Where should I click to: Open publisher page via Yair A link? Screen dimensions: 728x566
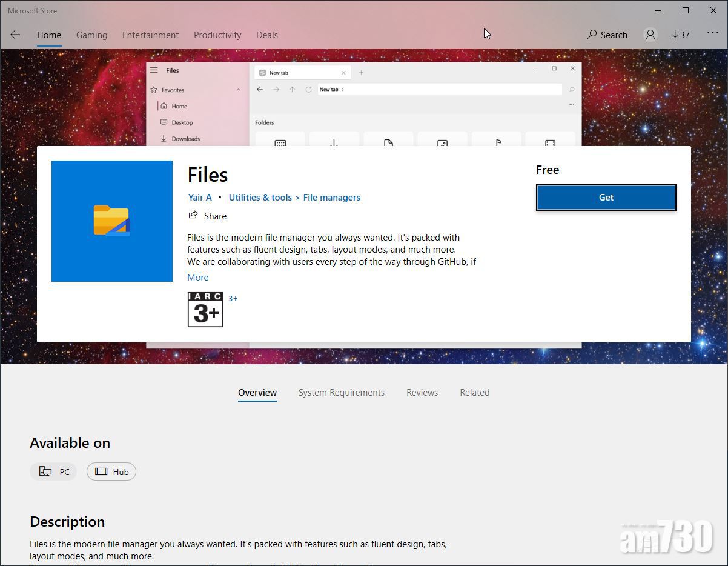[200, 197]
